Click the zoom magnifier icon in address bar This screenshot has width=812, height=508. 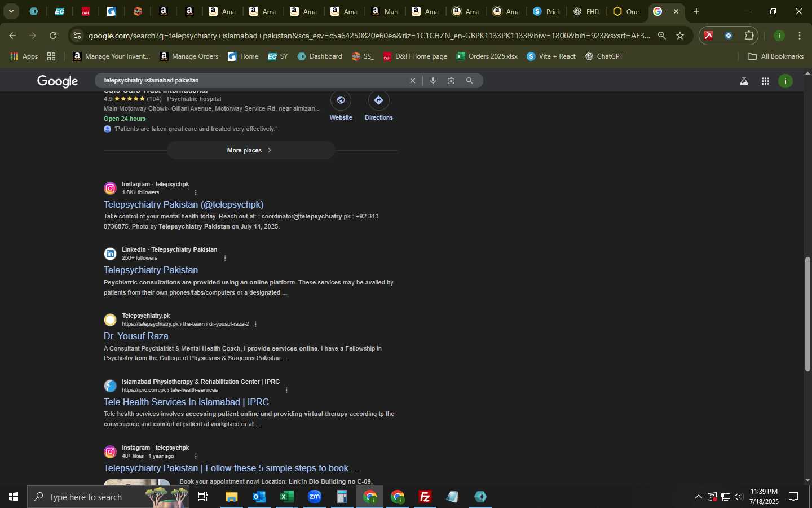662,36
